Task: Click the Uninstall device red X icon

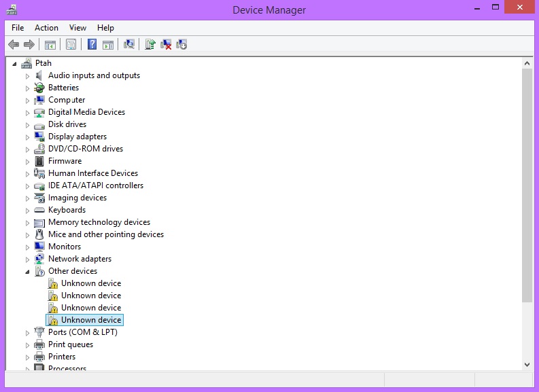Action: (x=165, y=45)
